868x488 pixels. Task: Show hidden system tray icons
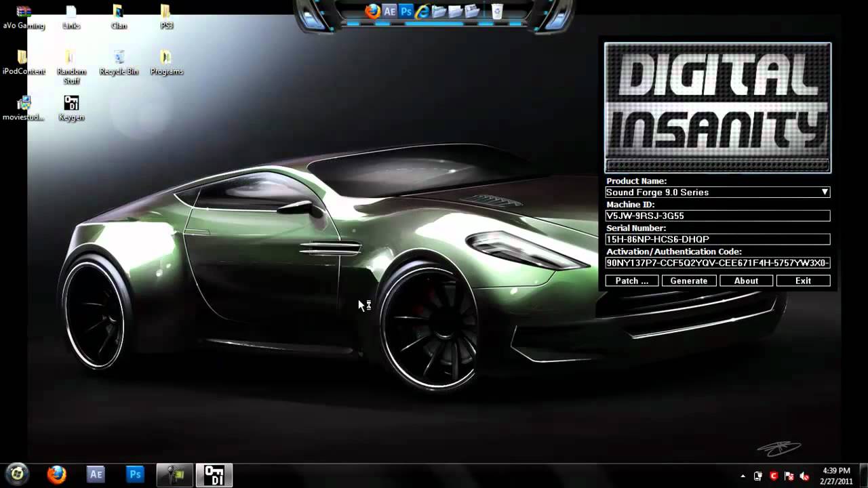[x=743, y=476]
